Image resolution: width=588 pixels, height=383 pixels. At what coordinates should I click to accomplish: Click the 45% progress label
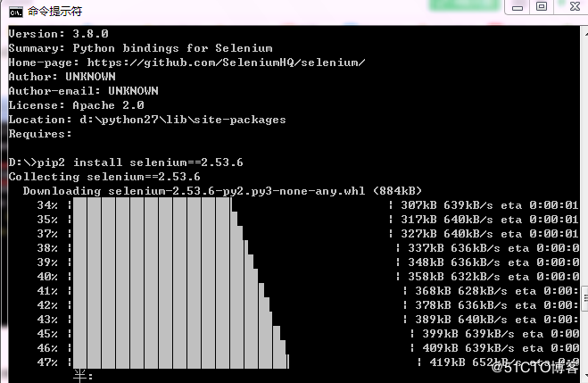(47, 334)
